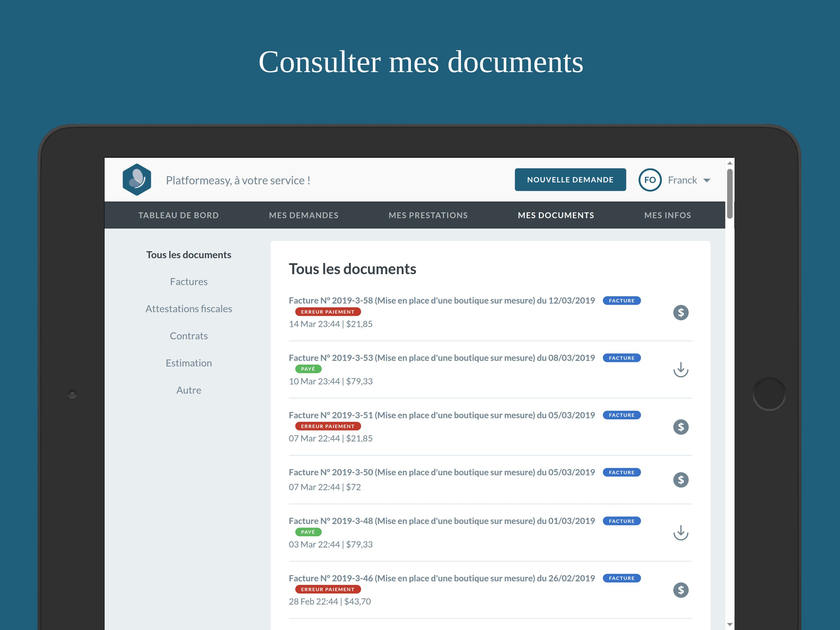This screenshot has width=840, height=630.
Task: Click Erreur paiement badge on invoice 2019-3-46
Action: click(328, 589)
